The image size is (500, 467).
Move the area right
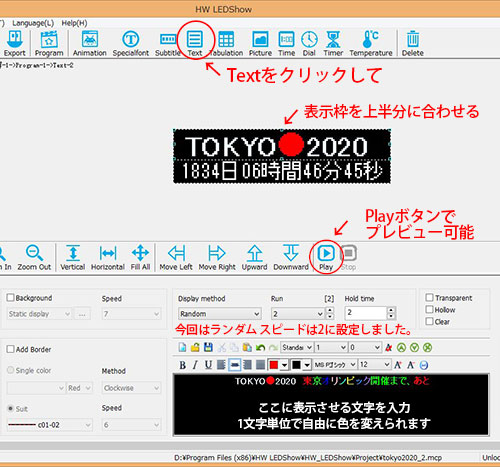click(x=217, y=258)
